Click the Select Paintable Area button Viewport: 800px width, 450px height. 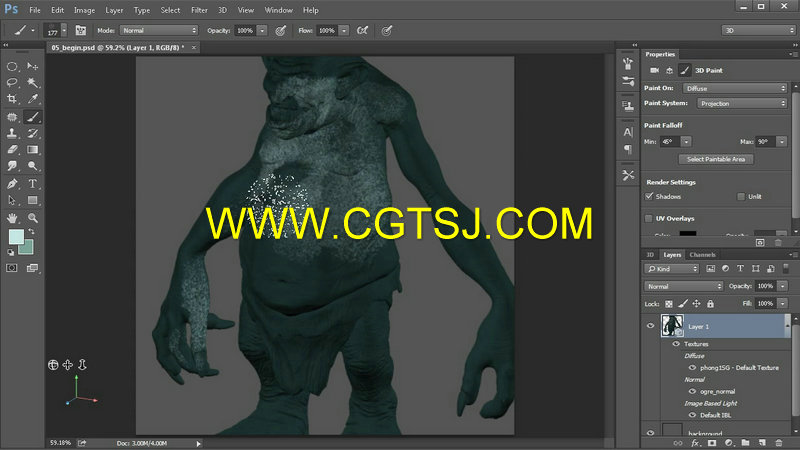(x=716, y=159)
